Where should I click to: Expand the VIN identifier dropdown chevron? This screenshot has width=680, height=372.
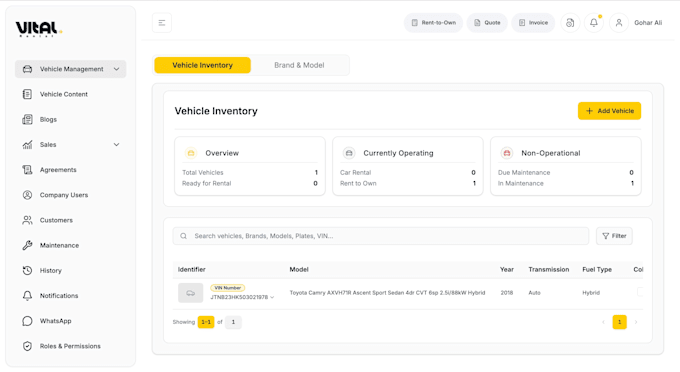272,297
